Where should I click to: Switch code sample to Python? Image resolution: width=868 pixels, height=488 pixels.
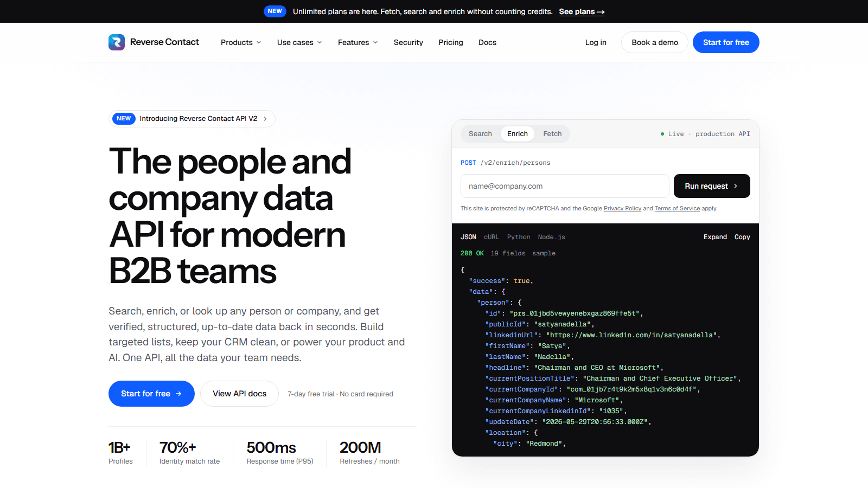click(519, 237)
